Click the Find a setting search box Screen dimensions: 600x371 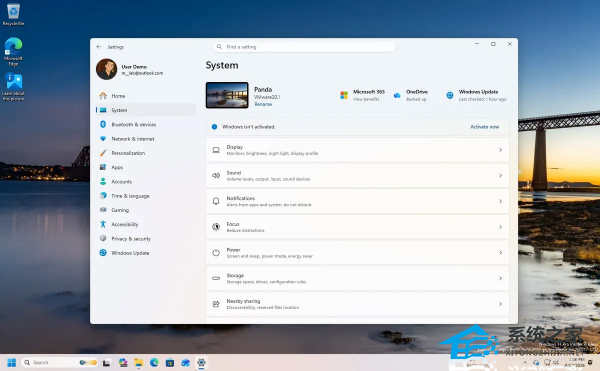(x=304, y=47)
